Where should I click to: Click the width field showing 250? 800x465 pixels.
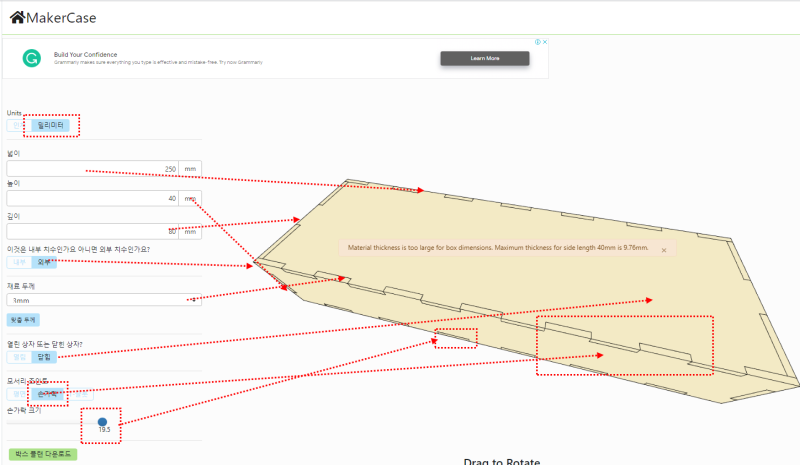[x=92, y=168]
